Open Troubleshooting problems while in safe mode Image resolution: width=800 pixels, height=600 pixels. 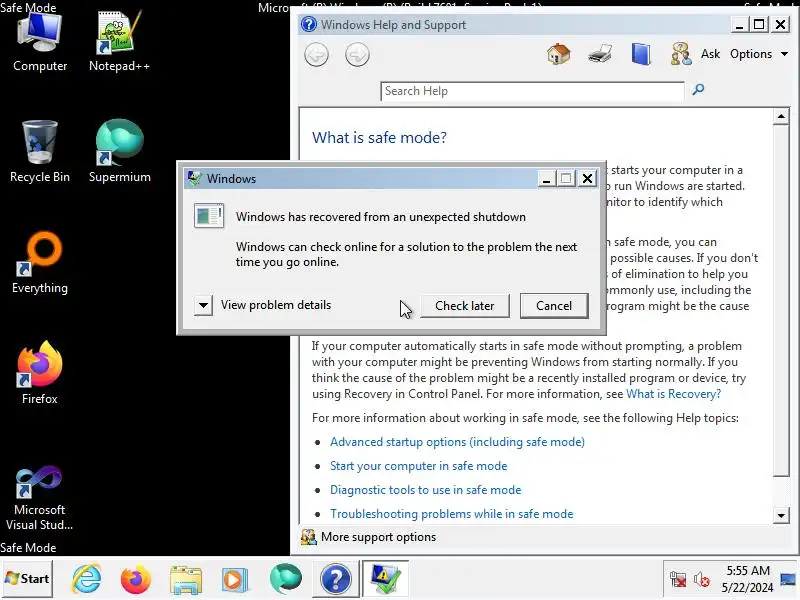coord(452,514)
